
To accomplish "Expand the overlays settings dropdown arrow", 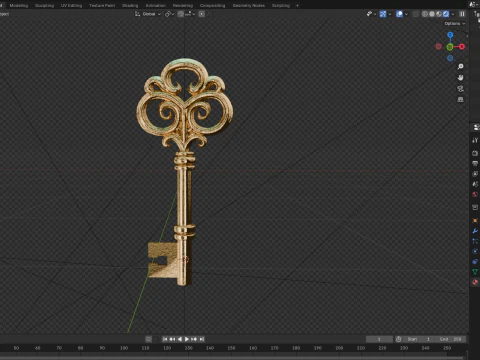I will [406, 14].
